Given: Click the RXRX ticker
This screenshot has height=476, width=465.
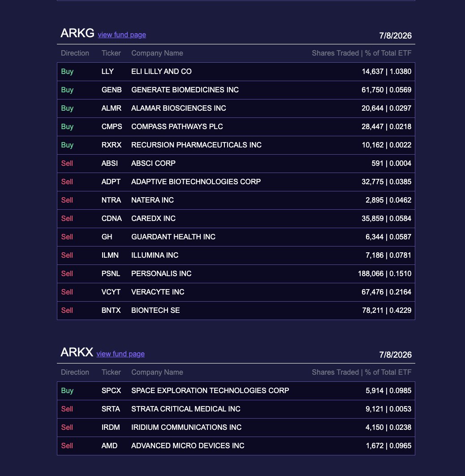Looking at the screenshot, I should pos(111,145).
